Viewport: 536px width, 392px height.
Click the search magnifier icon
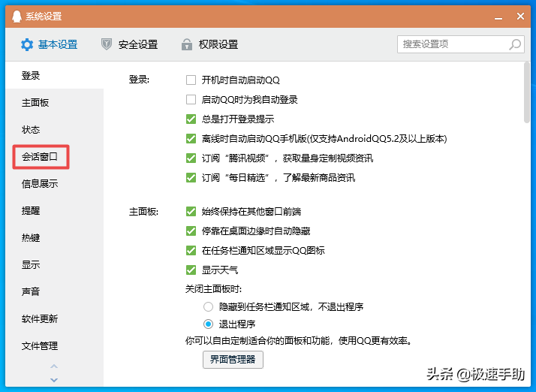tap(515, 44)
